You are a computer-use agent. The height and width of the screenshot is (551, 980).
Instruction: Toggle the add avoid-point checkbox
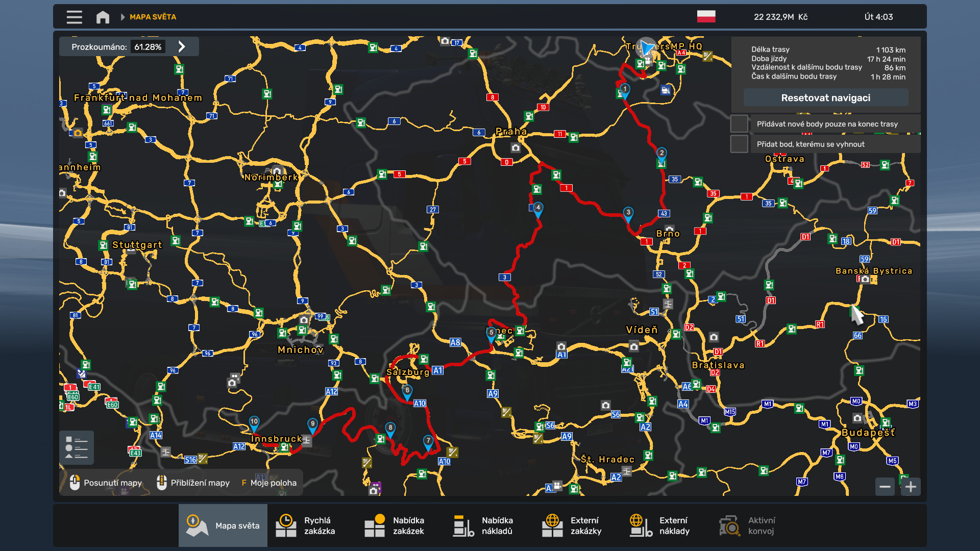[x=739, y=144]
